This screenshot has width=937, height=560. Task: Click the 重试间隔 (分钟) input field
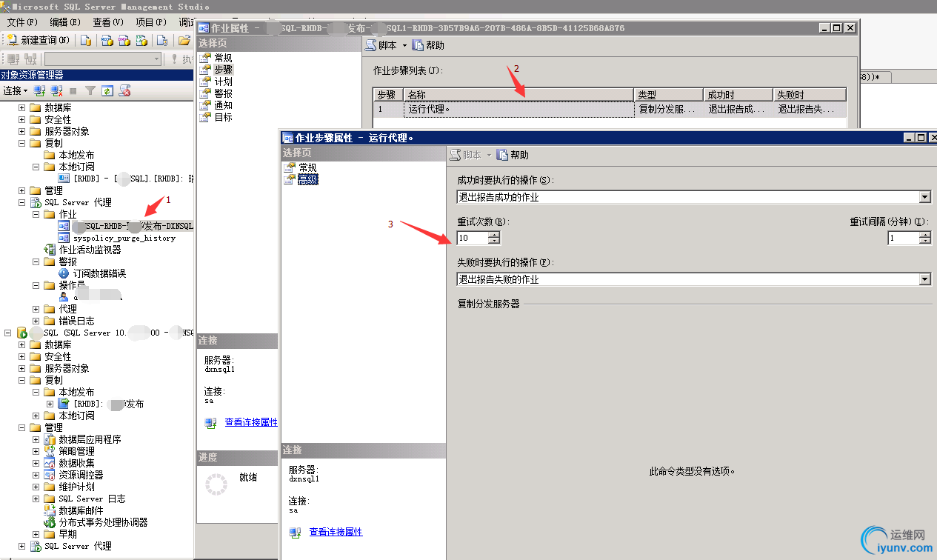[903, 238]
